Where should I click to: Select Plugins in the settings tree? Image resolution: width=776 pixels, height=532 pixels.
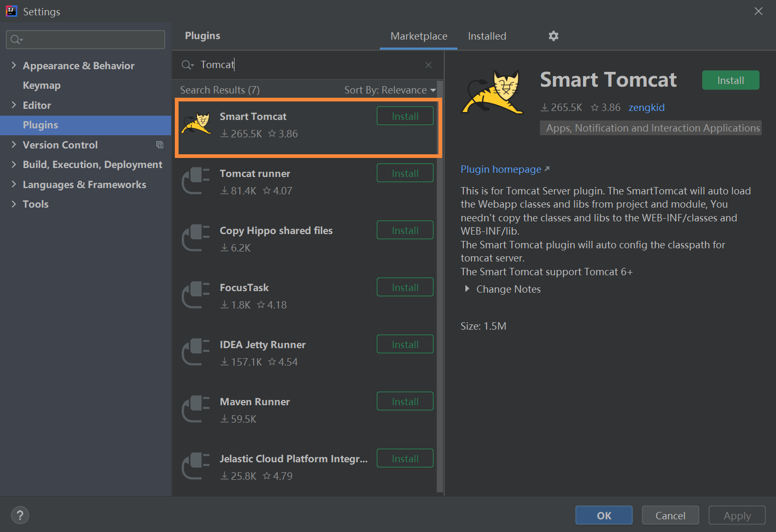86,125
